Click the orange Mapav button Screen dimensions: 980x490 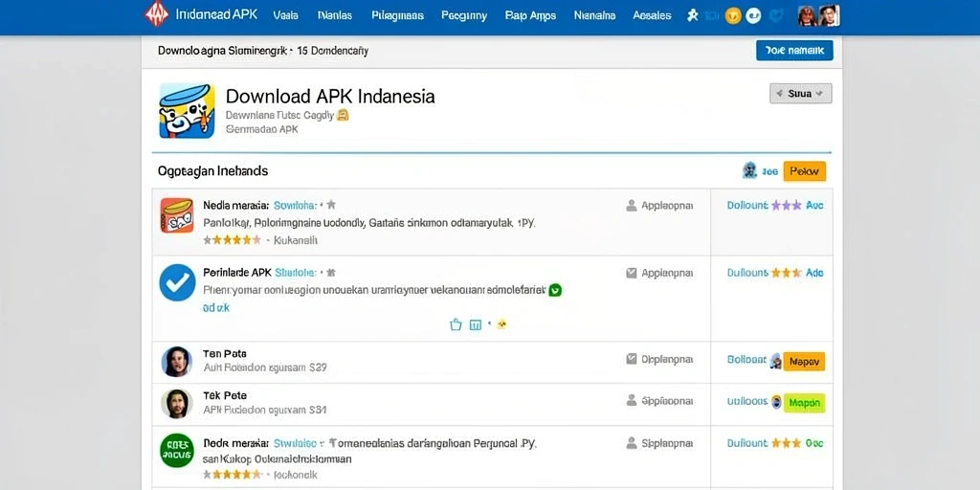[x=804, y=361]
